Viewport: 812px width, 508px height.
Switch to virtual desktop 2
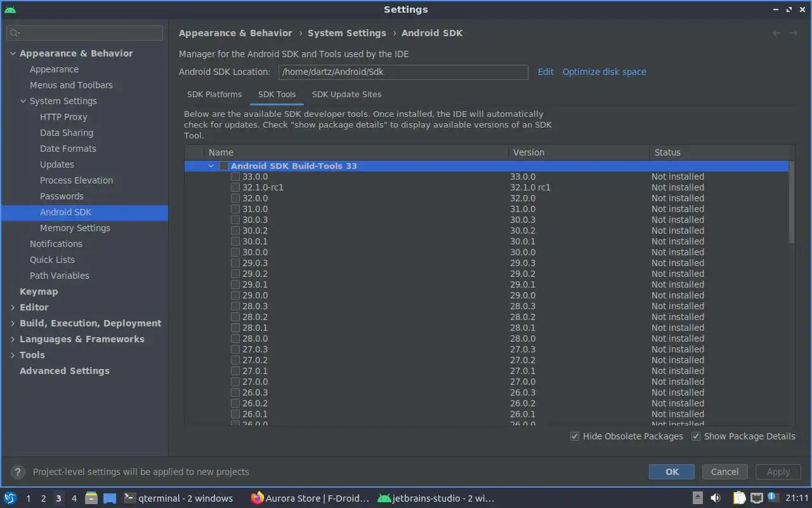click(43, 498)
